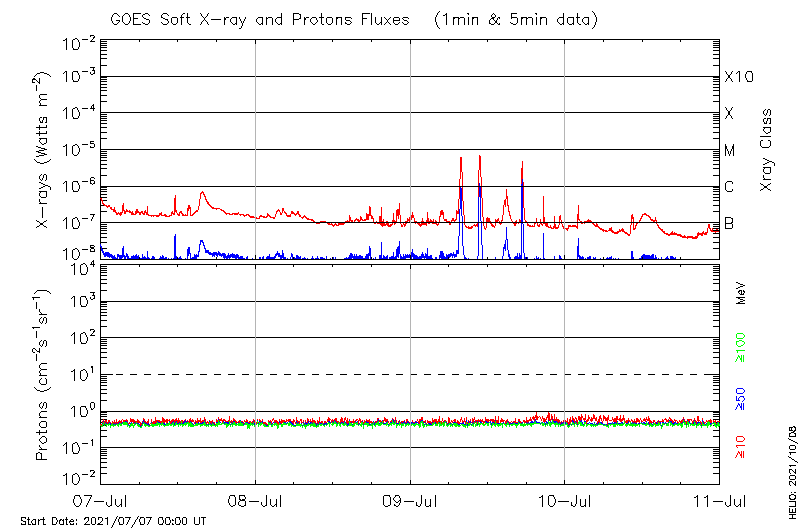Click the 10^4 tick label on the protons axis
This screenshot has width=800, height=530.
80,265
